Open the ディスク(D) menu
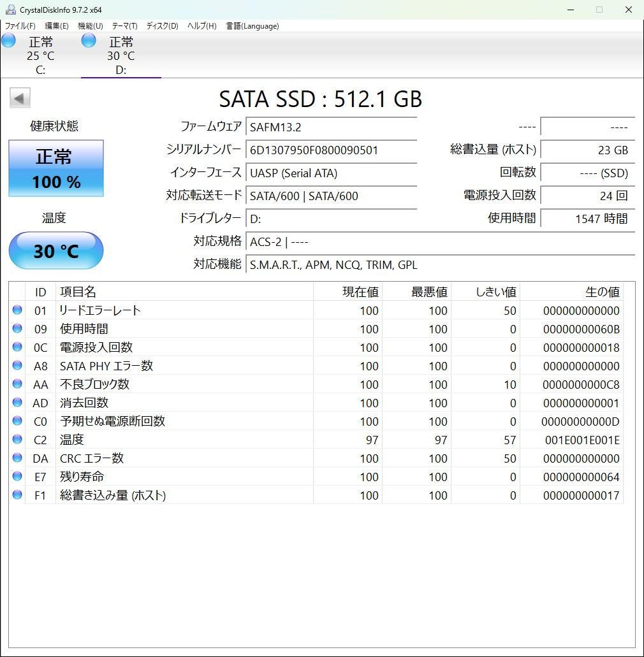 162,26
